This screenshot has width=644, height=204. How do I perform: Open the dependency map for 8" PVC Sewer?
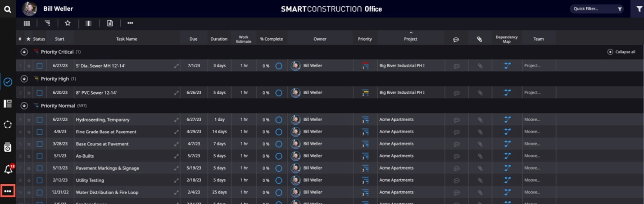point(507,93)
